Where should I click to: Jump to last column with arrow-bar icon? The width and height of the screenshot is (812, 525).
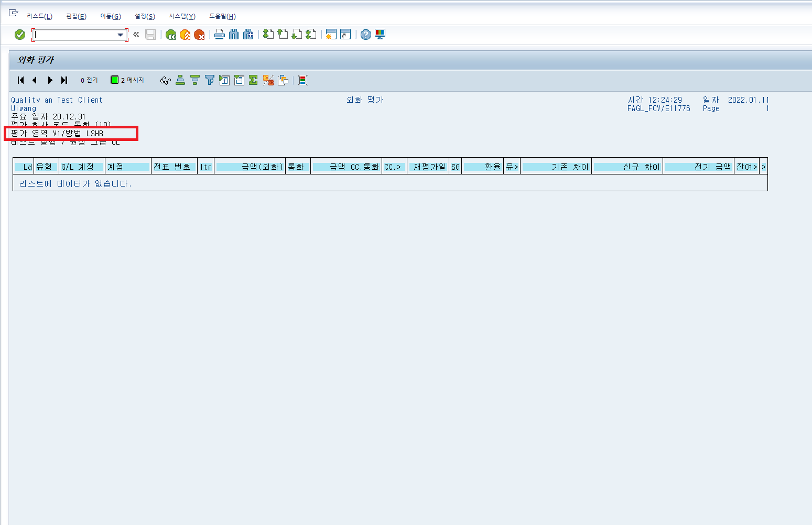64,80
